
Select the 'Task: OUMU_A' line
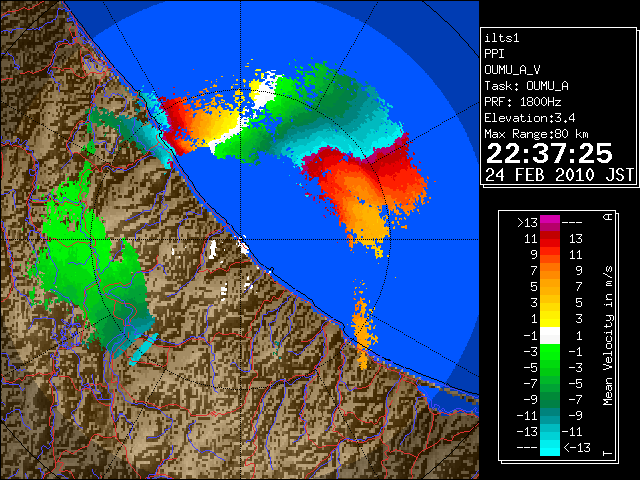(x=527, y=86)
